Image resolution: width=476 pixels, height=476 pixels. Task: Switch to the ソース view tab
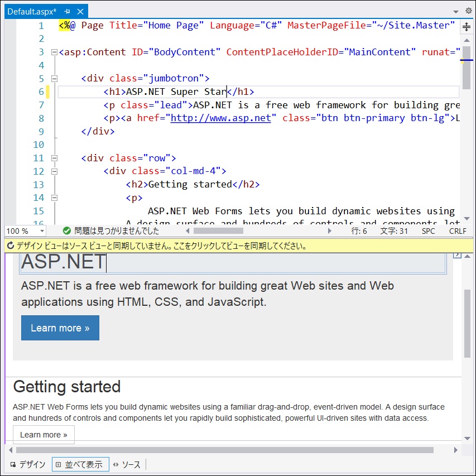coord(127,464)
